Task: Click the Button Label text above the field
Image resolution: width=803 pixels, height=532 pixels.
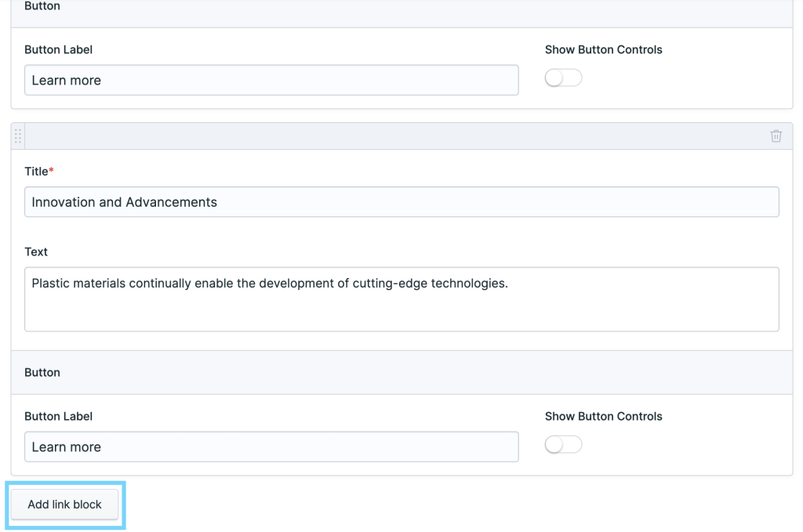Action: 58,49
